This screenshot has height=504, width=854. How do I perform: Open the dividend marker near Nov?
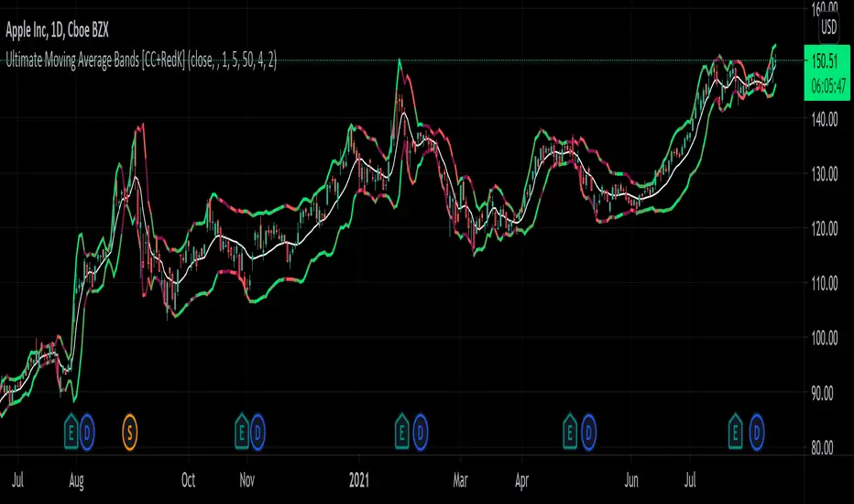[257, 433]
